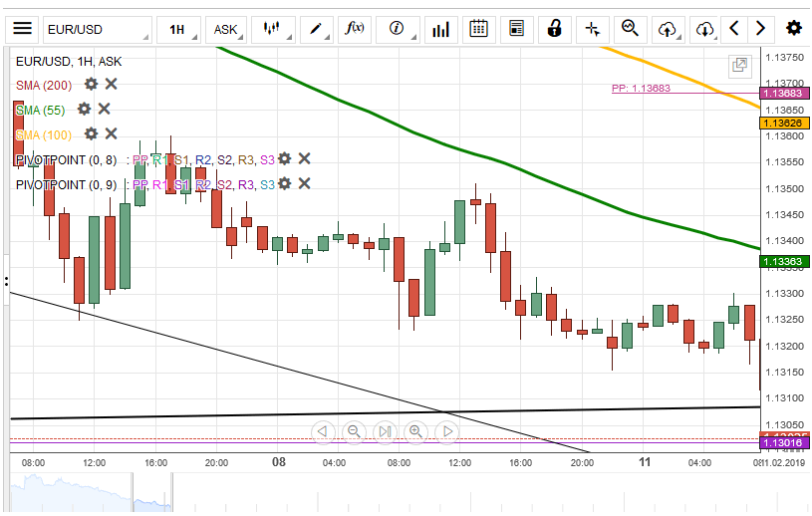This screenshot has height=516, width=812.
Task: Open the f(x) indicators menu
Action: (x=355, y=29)
